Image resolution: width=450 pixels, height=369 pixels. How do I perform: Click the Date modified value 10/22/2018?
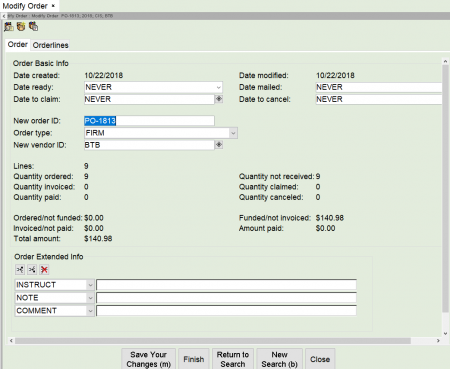click(335, 75)
